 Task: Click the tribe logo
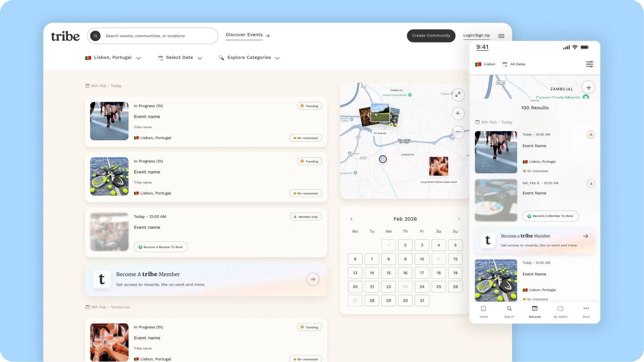tap(65, 36)
